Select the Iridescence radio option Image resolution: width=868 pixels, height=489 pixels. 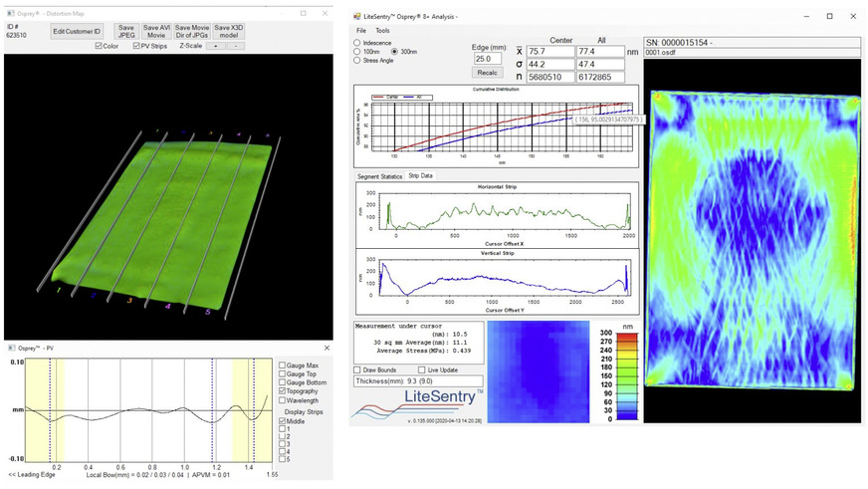coord(357,43)
